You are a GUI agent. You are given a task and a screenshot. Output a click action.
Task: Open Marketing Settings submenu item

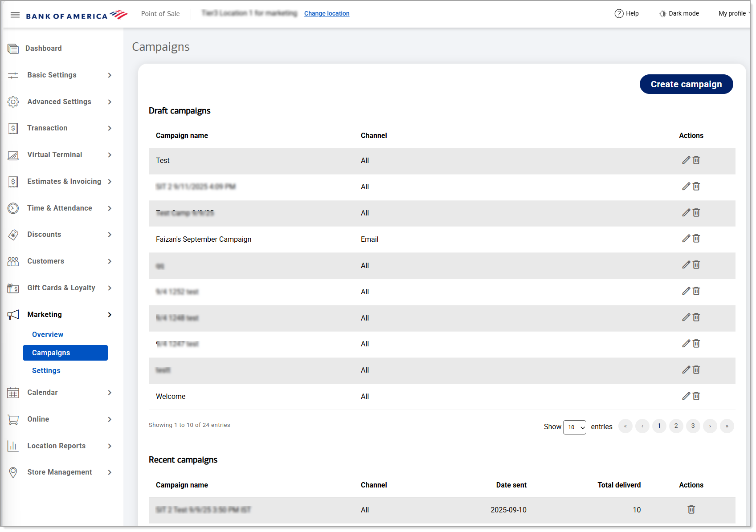click(46, 371)
